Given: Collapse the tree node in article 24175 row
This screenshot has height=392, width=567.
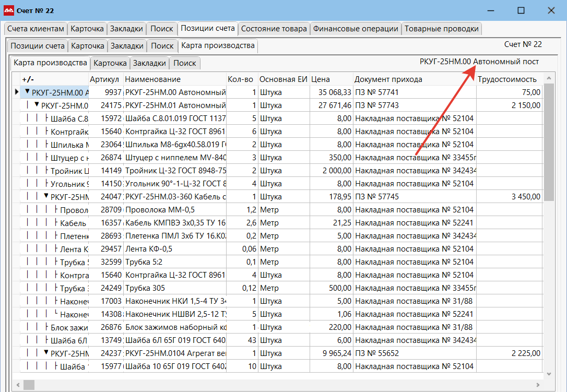Looking at the screenshot, I should pos(37,105).
